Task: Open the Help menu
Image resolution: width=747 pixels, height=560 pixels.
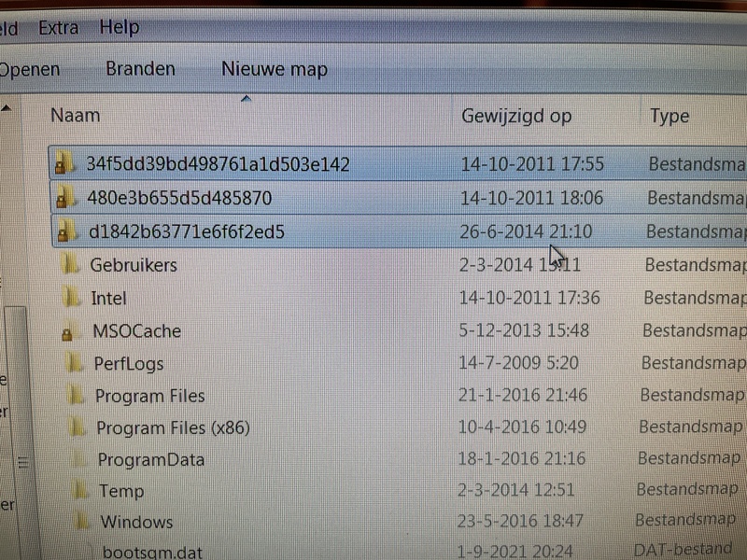Action: [120, 27]
